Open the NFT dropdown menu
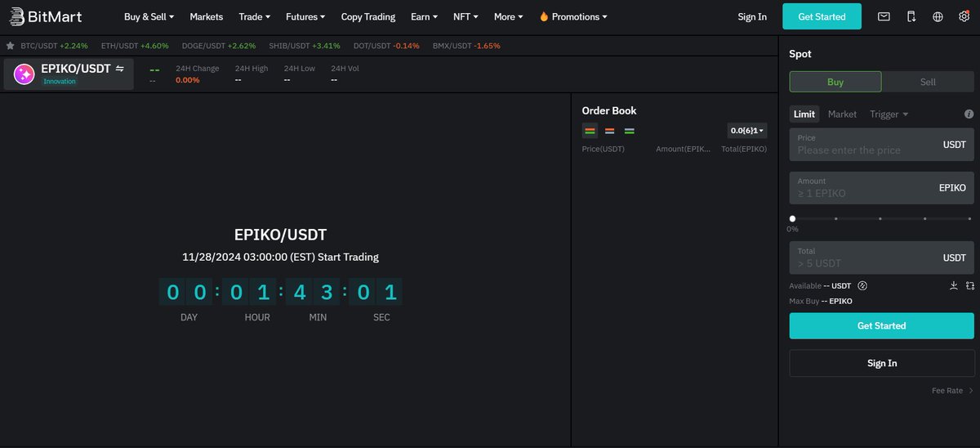Viewport: 980px width, 448px height. pos(465,16)
